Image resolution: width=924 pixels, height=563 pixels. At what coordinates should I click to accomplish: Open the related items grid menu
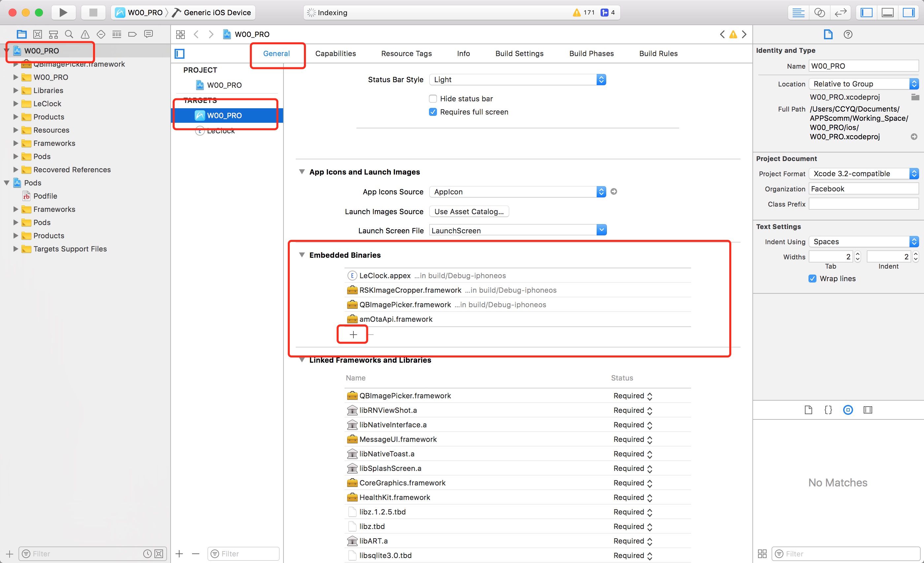pos(181,34)
